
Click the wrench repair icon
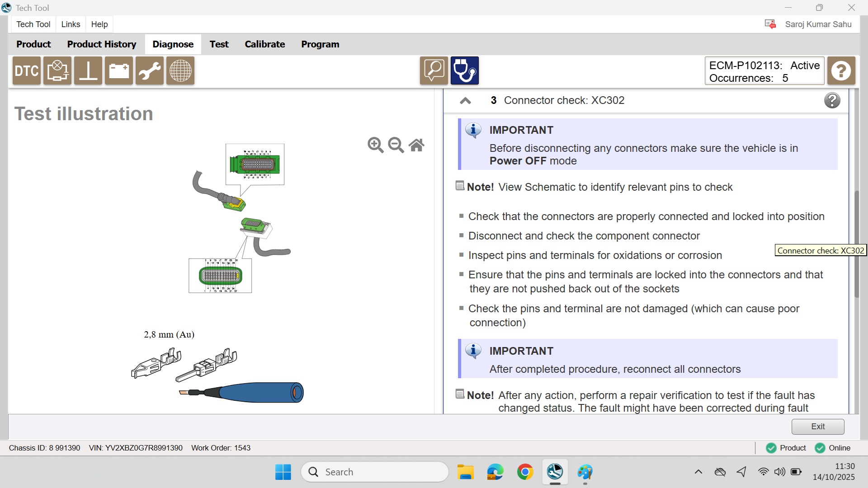click(x=150, y=71)
